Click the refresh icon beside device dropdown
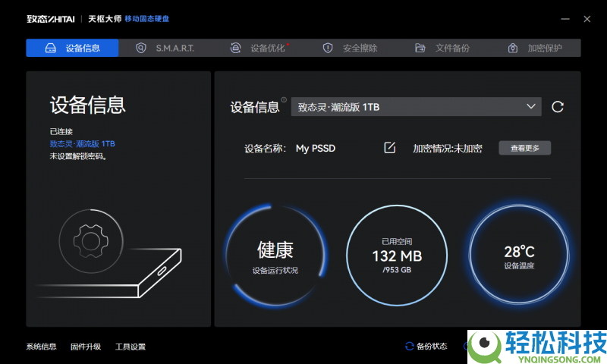Viewport: 607px width, 364px height. (558, 107)
